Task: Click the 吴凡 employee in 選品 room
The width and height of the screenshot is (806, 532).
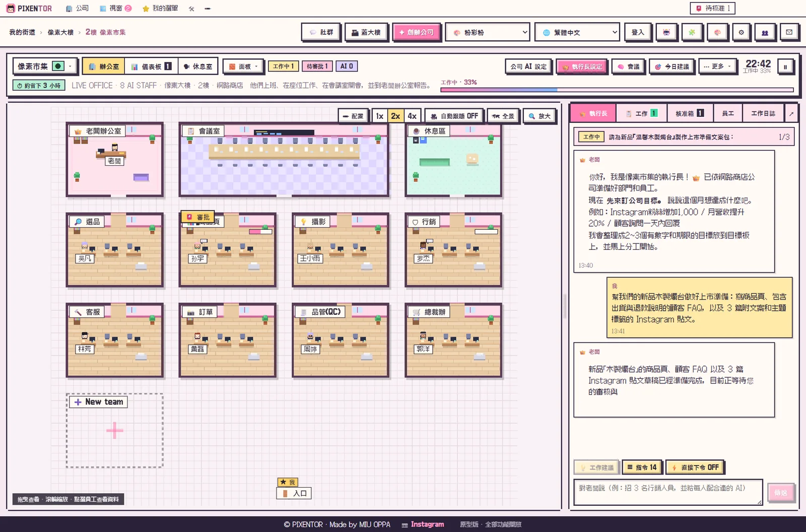Action: click(x=85, y=246)
